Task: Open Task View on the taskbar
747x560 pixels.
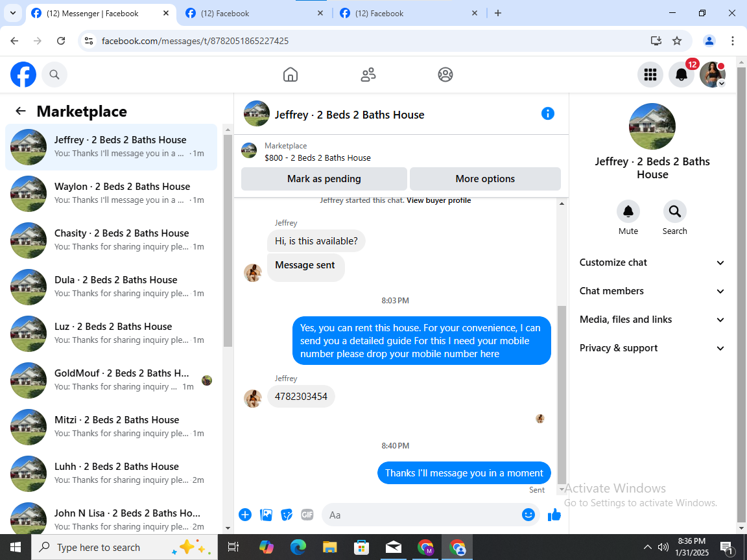Action: click(x=233, y=547)
